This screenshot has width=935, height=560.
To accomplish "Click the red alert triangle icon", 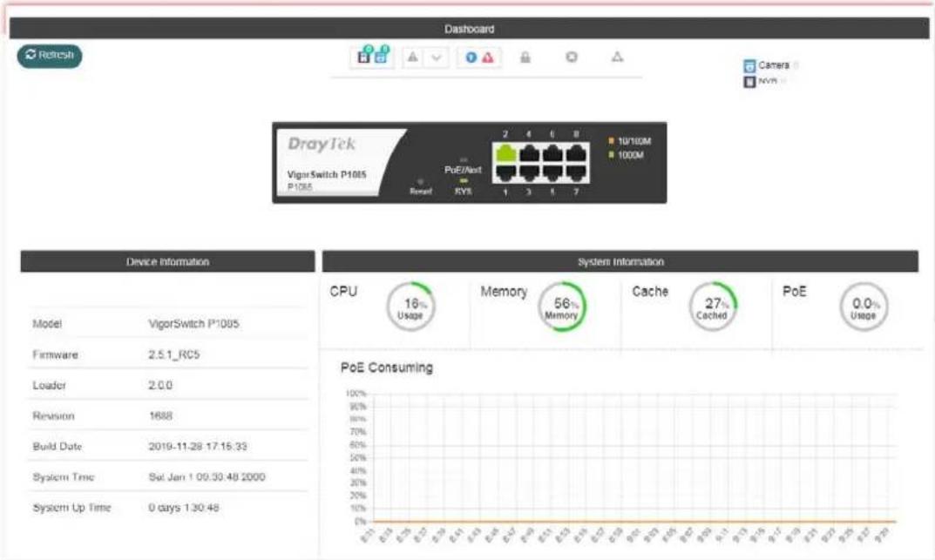I will [x=488, y=57].
